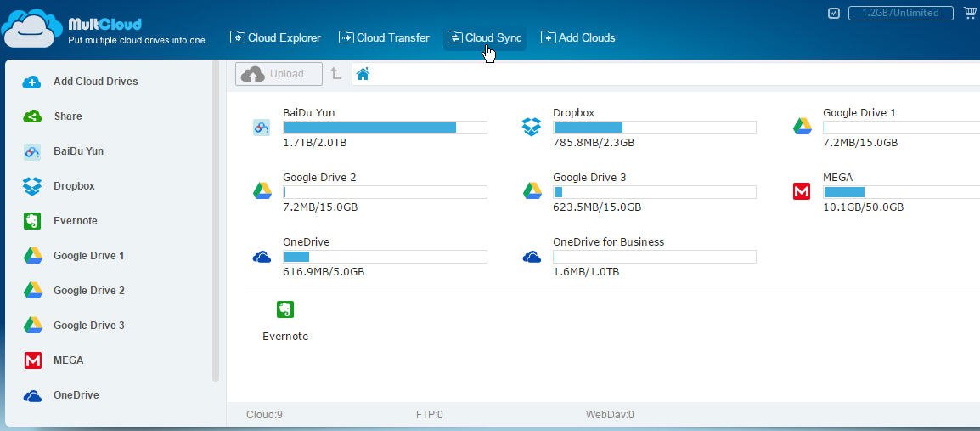Open Google Drive 2 icon in main panel

pyautogui.click(x=262, y=191)
